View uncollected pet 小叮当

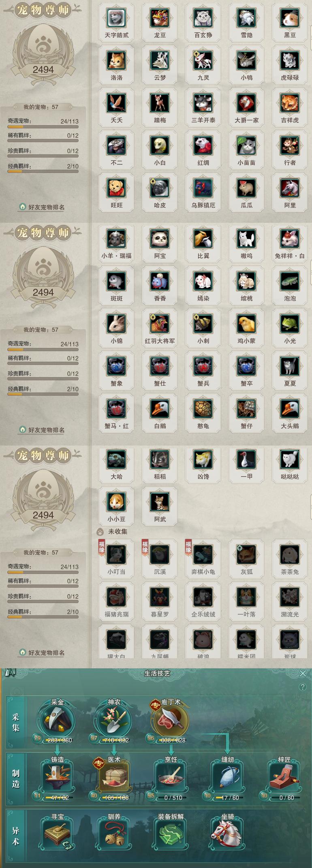pyautogui.click(x=116, y=555)
